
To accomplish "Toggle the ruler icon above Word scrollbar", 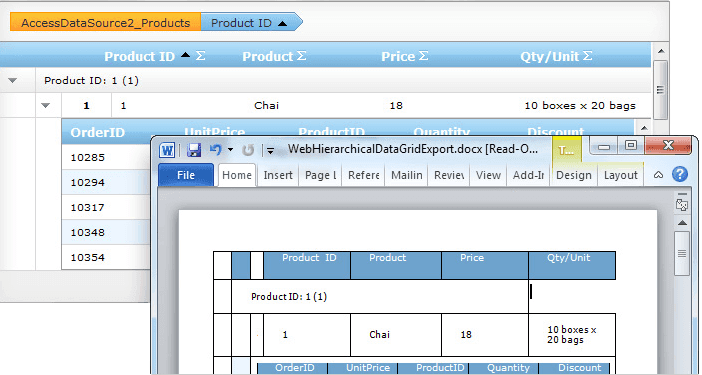I will coord(682,204).
